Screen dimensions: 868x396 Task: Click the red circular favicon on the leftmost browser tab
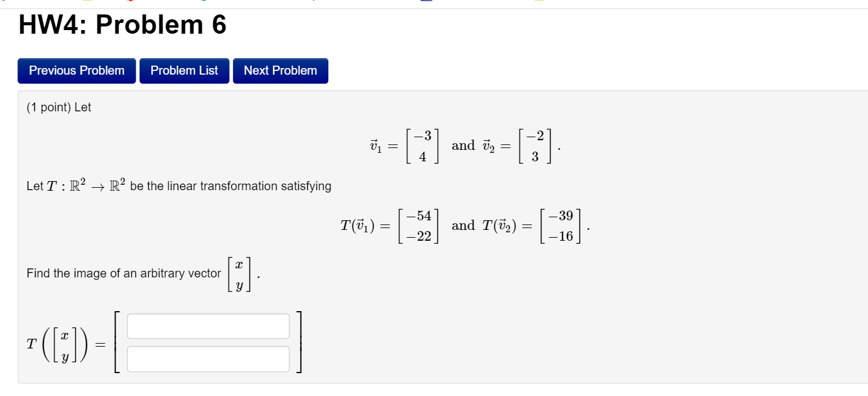click(3, 1)
